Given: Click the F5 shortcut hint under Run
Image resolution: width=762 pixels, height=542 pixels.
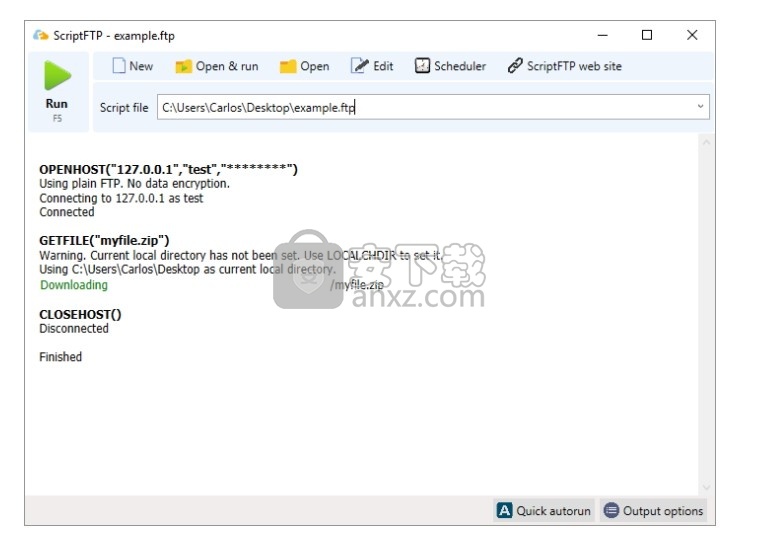Looking at the screenshot, I should (x=57, y=118).
